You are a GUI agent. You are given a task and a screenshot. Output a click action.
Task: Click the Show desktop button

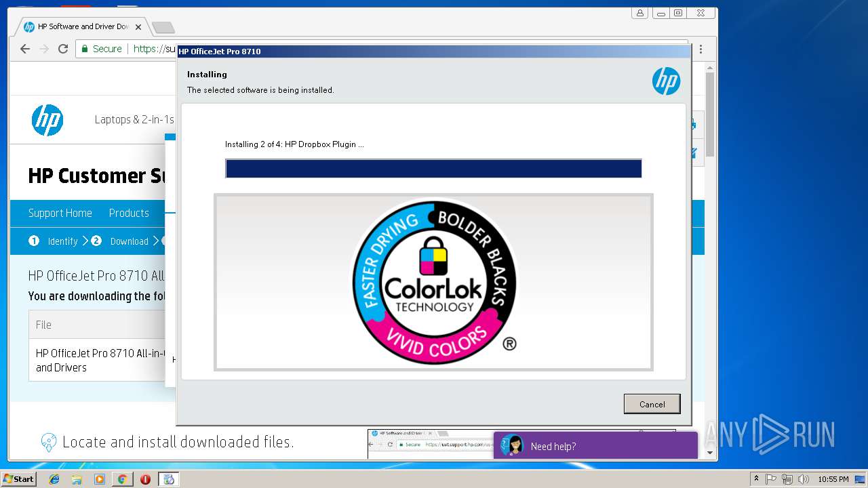pyautogui.click(x=861, y=479)
